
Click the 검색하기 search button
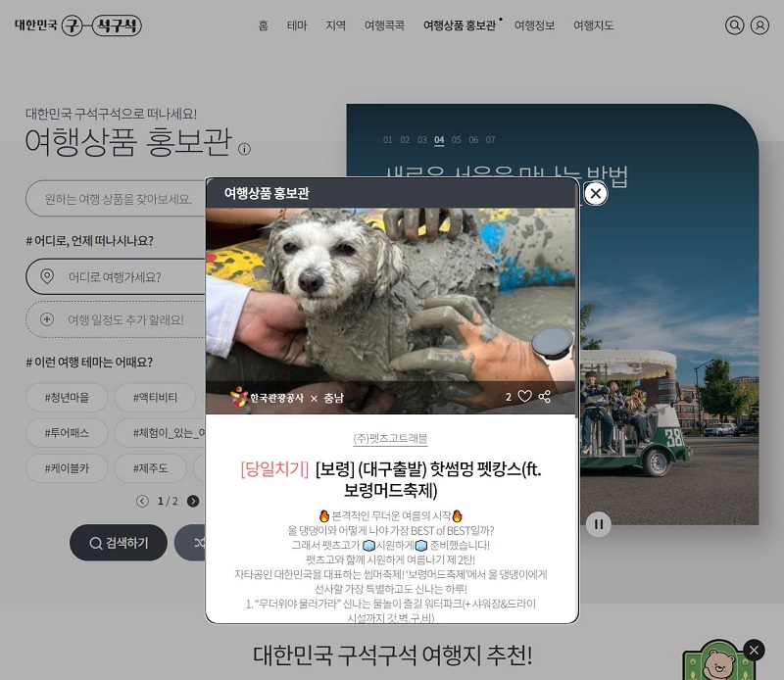tap(119, 543)
